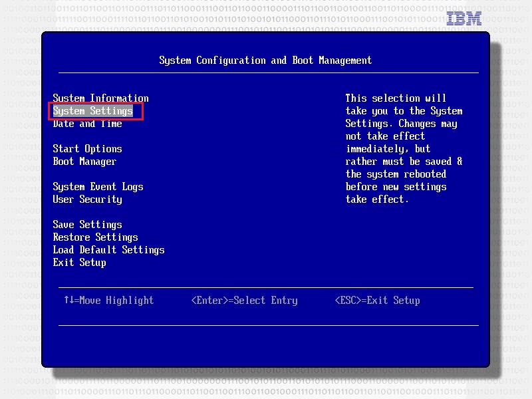The width and height of the screenshot is (532, 399).
Task: Click the divider line beneath the title
Action: click(268, 72)
